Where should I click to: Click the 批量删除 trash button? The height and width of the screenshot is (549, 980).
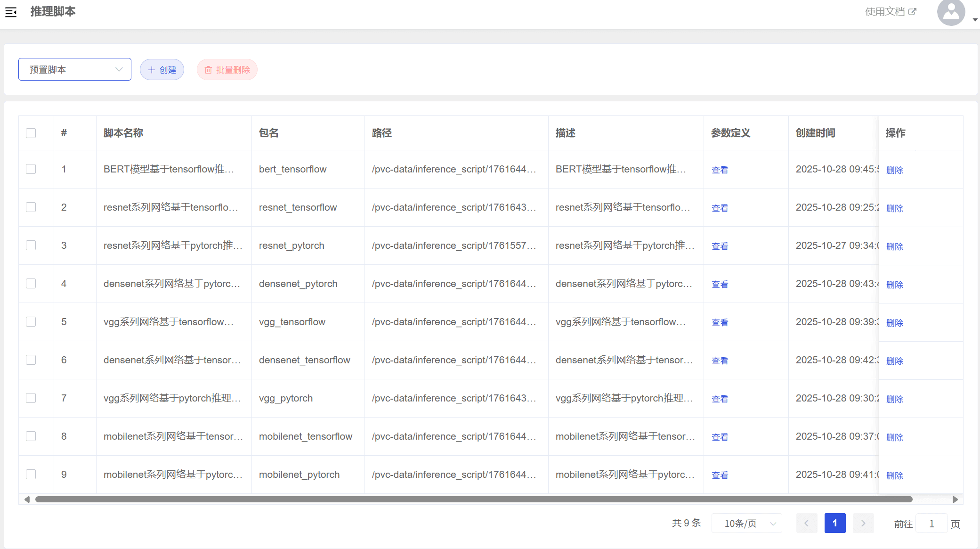227,70
